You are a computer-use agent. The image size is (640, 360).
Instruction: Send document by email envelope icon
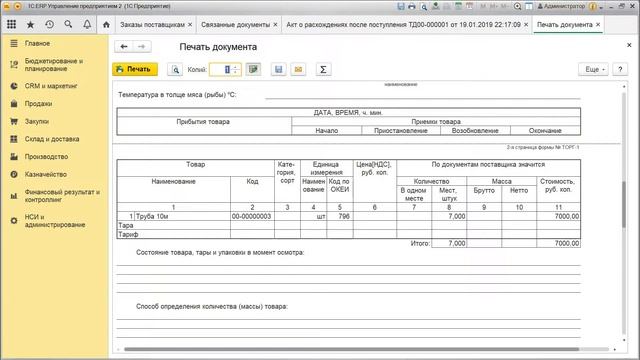tap(298, 69)
